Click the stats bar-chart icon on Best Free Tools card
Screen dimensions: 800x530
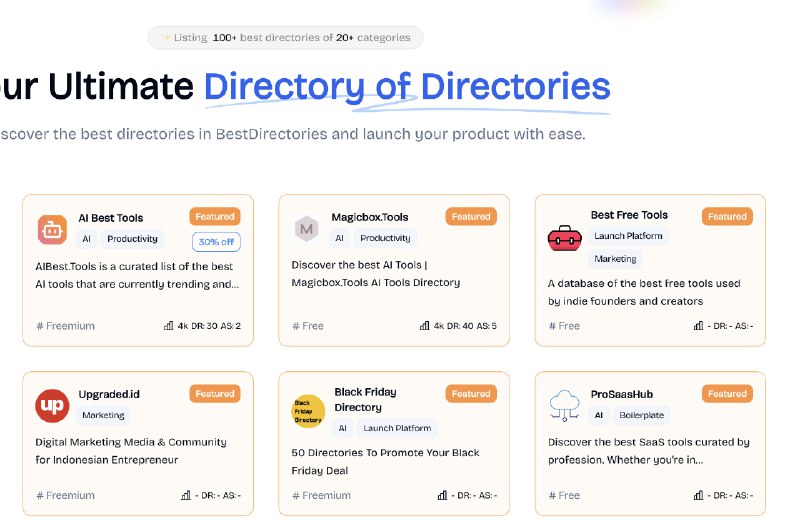coord(698,325)
